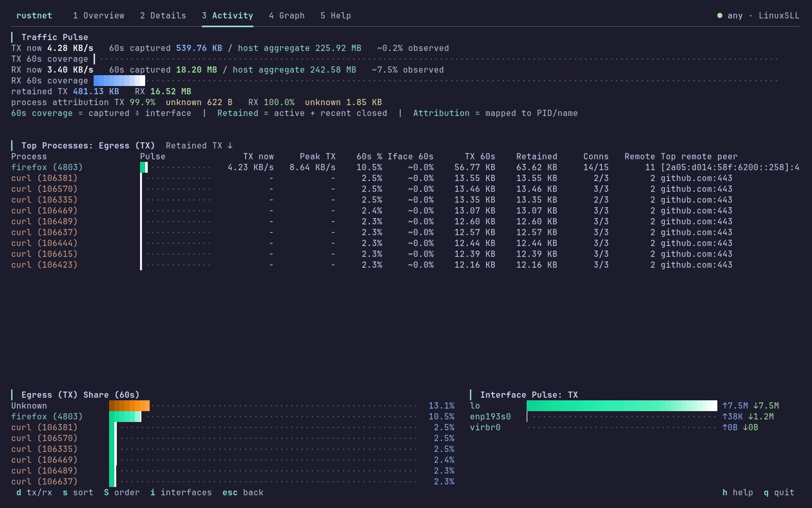Click the 'Iface 60s' column header
812x508 pixels.
click(411, 156)
